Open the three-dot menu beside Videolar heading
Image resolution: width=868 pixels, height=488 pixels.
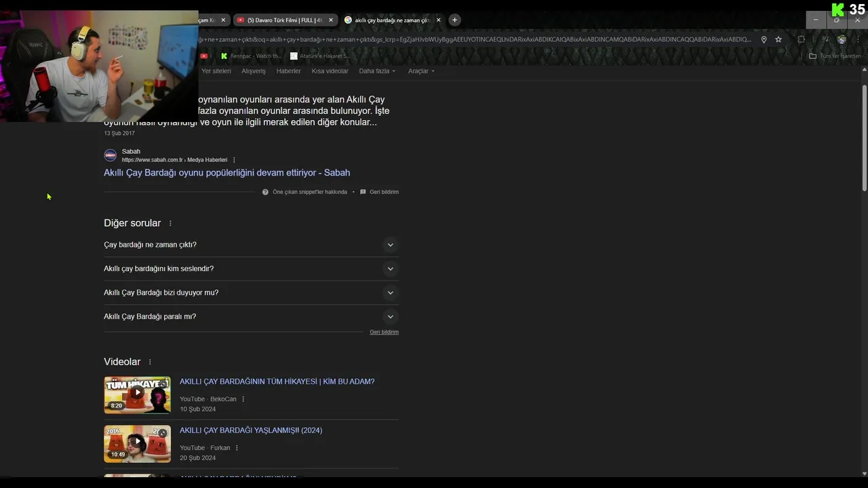(x=150, y=362)
